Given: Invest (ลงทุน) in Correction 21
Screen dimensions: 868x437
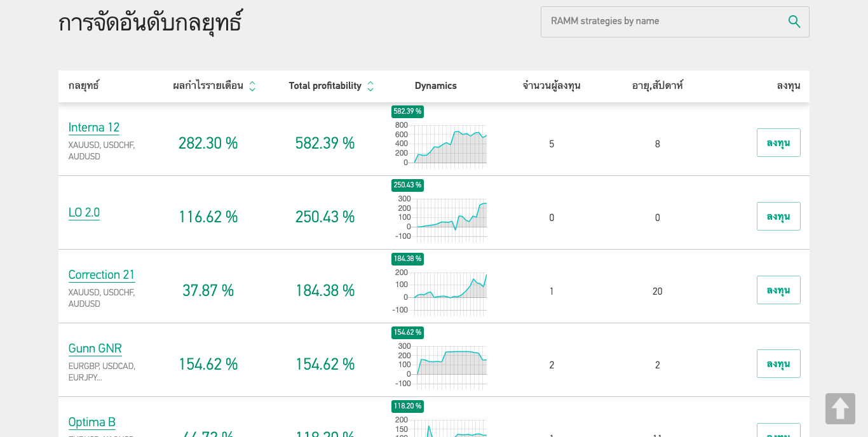Looking at the screenshot, I should [778, 290].
